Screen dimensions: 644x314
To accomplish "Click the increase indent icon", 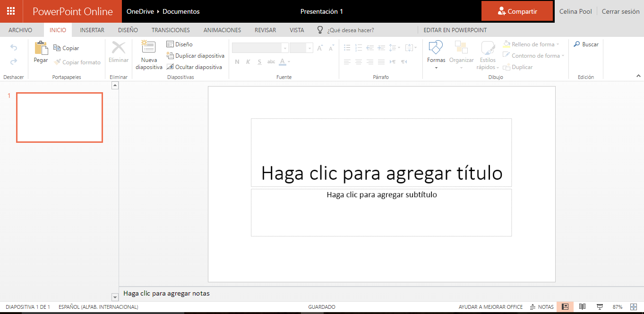I will click(x=381, y=48).
